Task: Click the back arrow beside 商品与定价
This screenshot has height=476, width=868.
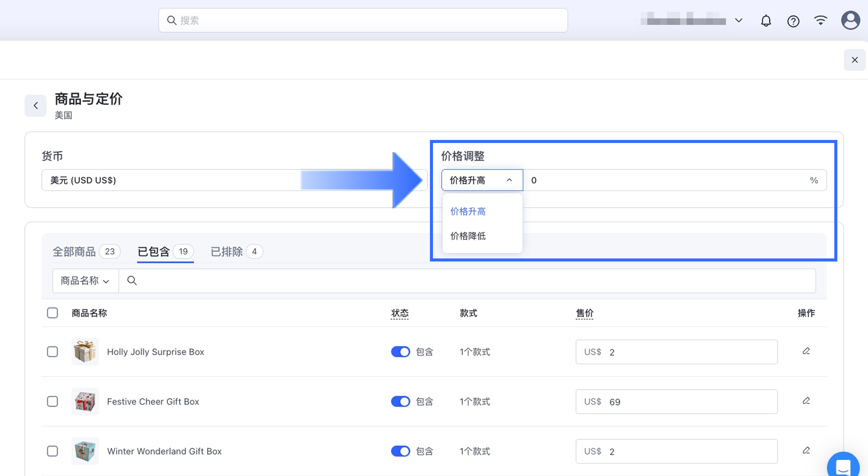Action: click(36, 106)
